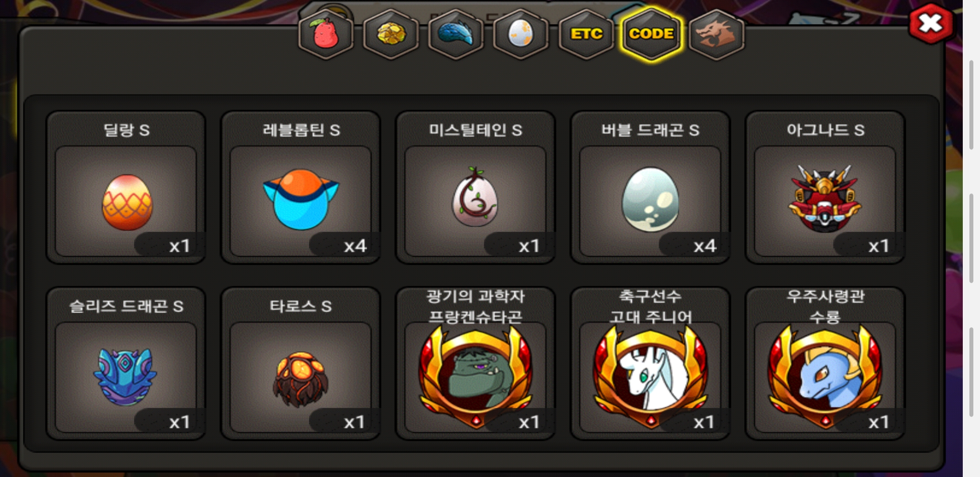Screen dimensions: 980x477
Task: Open the fruit food category tab
Action: [x=326, y=34]
